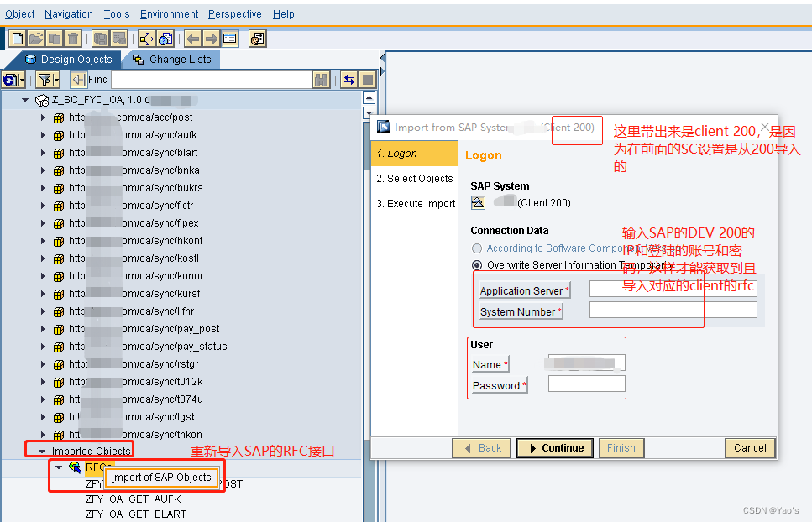Select Overwrite Server Information Temporarily option
Image resolution: width=812 pixels, height=522 pixels.
(x=477, y=264)
